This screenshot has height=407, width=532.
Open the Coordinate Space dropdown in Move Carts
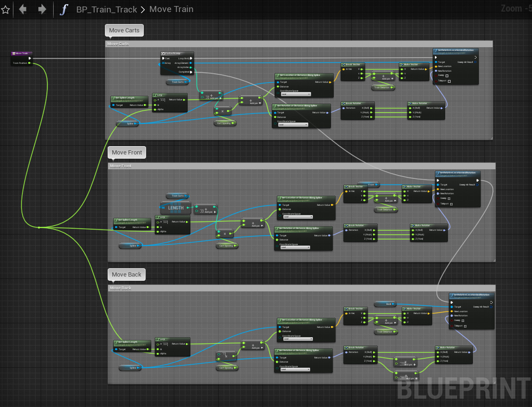pyautogui.click(x=296, y=94)
